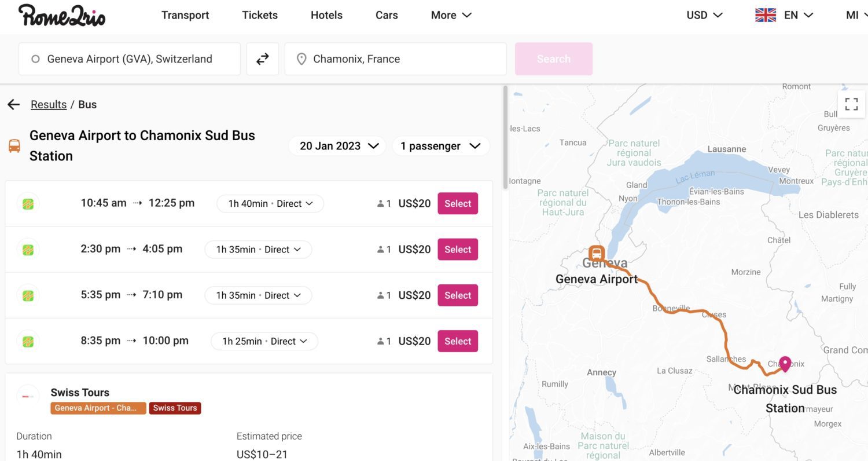
Task: Expand the map to fullscreen
Action: click(x=851, y=104)
